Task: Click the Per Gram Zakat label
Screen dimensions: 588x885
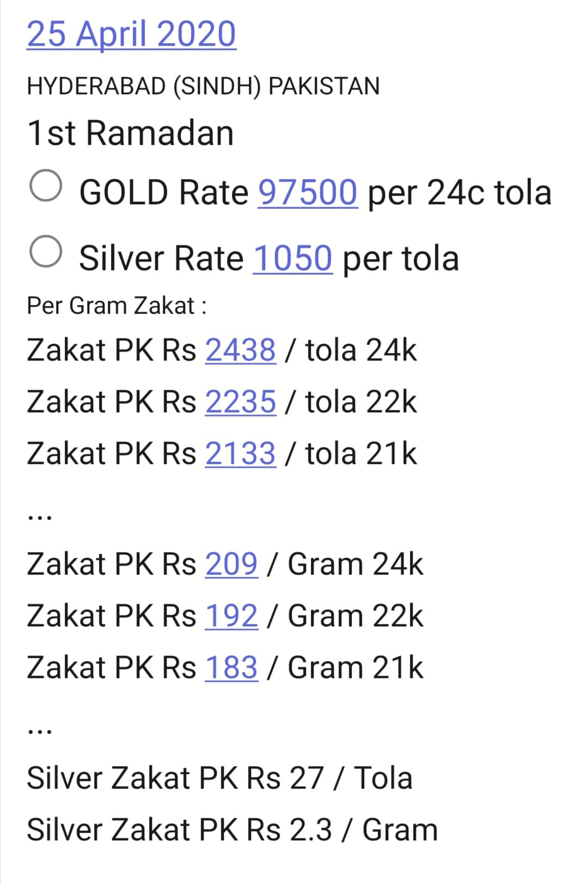Action: pyautogui.click(x=117, y=306)
